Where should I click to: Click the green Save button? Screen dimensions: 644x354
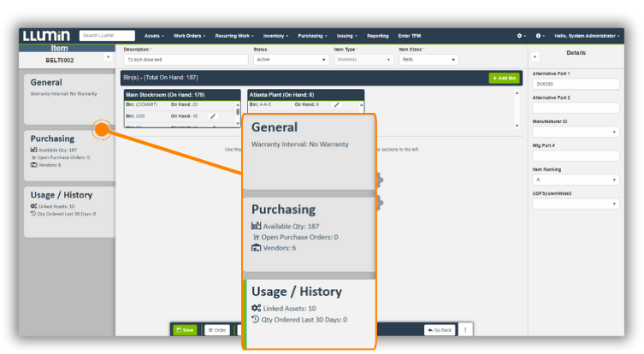tap(185, 330)
